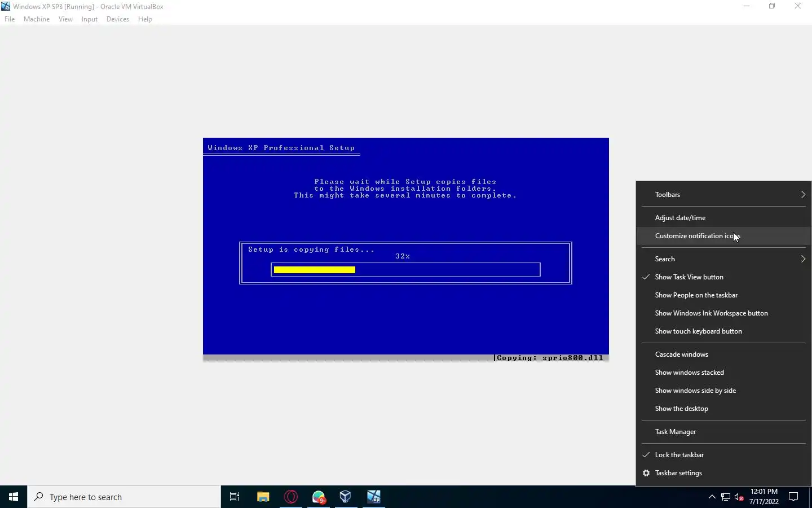Expand the Search submenu
Viewport: 812px width, 508px height.
(x=723, y=259)
